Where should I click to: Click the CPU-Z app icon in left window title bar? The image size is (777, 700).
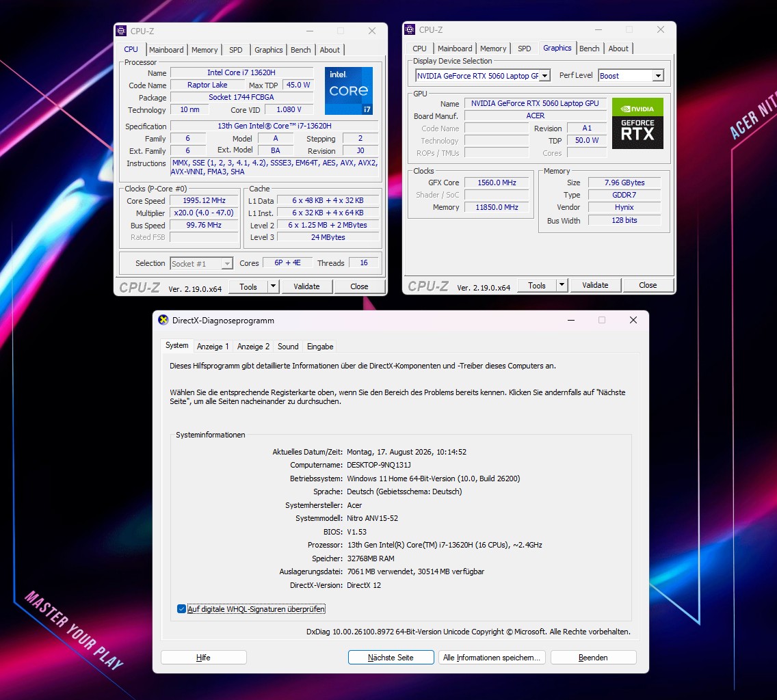tap(122, 31)
